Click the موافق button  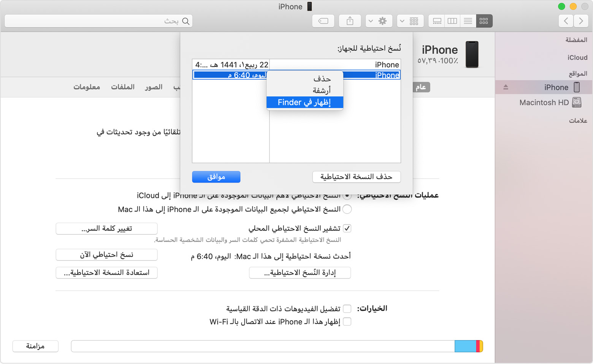pos(216,177)
